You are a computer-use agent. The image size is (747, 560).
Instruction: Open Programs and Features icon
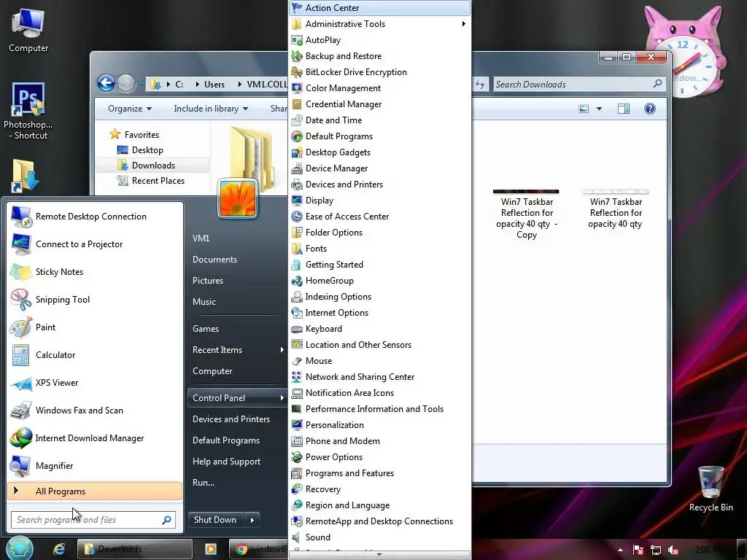pyautogui.click(x=297, y=473)
